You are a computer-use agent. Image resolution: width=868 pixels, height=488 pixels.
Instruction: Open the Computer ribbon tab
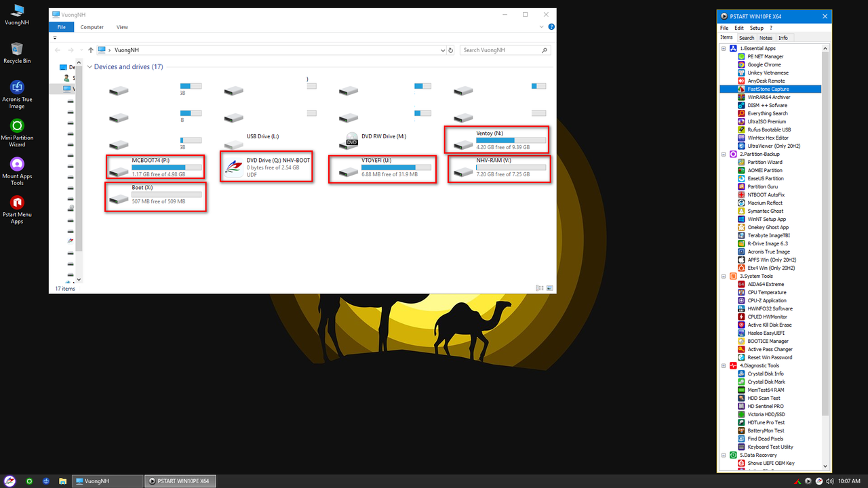click(x=92, y=27)
